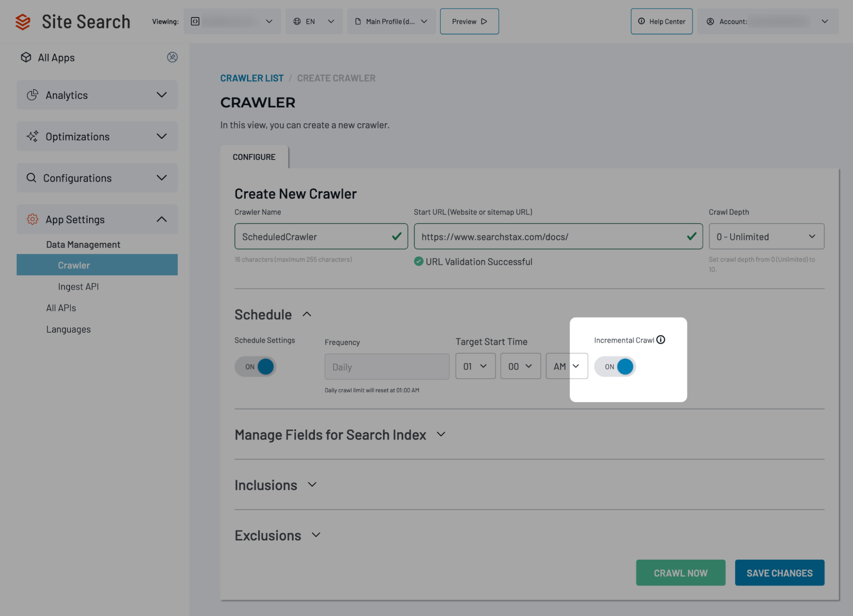Image resolution: width=853 pixels, height=616 pixels.
Task: Click the green check in Start URL field
Action: 692,236
